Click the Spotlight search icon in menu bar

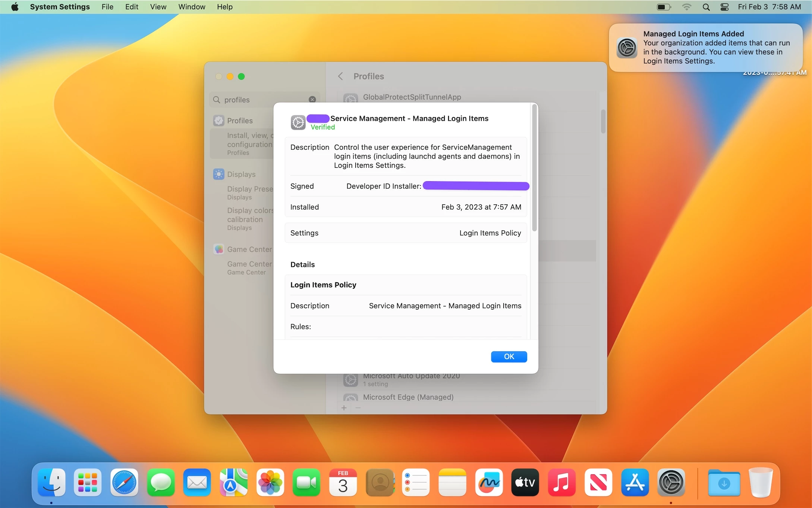[x=706, y=7]
